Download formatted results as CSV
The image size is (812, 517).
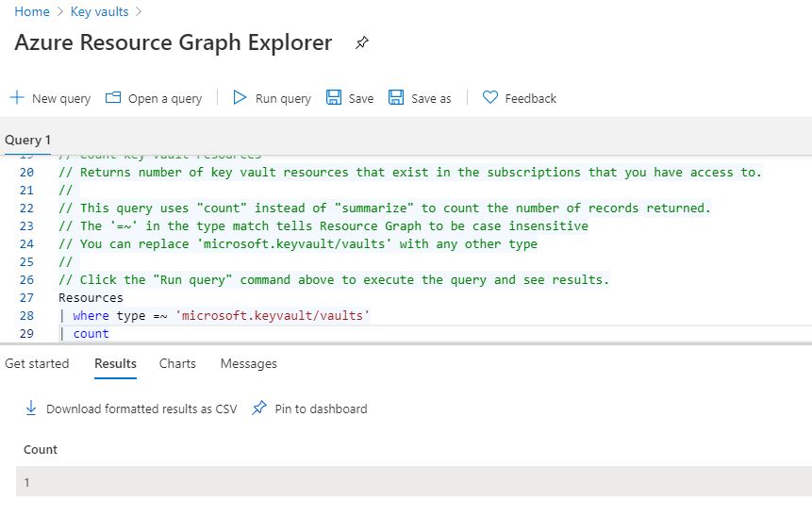141,409
